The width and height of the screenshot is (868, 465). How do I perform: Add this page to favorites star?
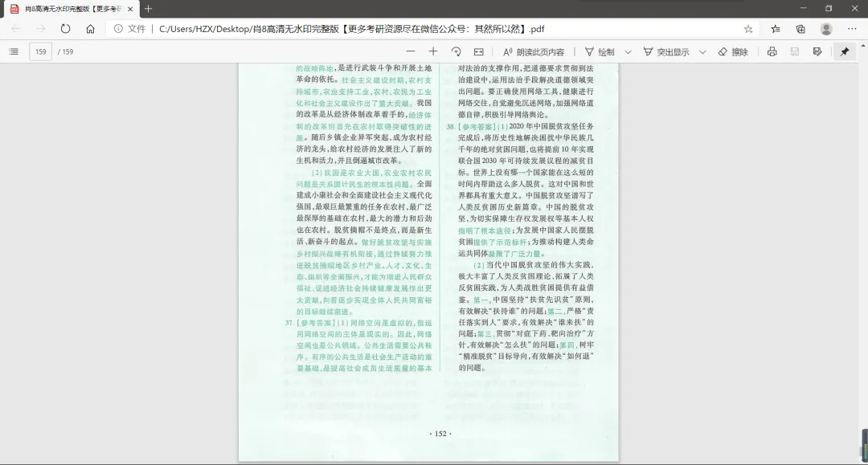click(x=748, y=29)
